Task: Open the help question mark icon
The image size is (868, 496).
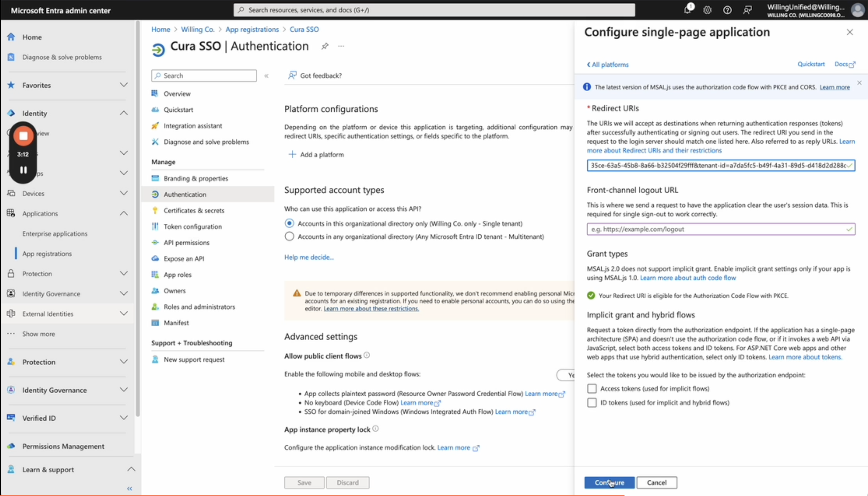Action: (x=727, y=10)
